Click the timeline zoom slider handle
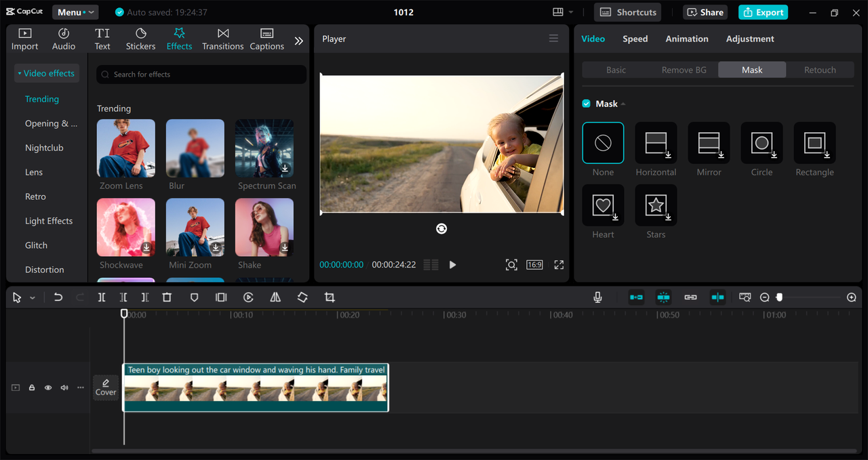 point(780,297)
